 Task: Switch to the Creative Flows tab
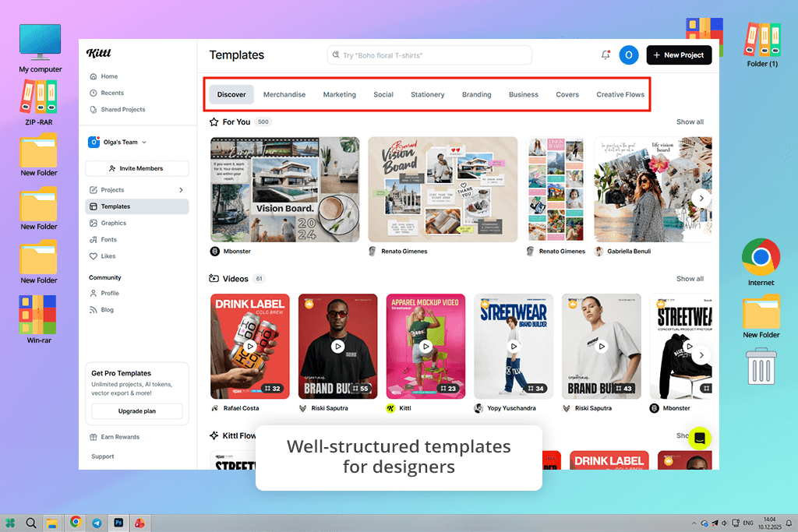point(620,94)
